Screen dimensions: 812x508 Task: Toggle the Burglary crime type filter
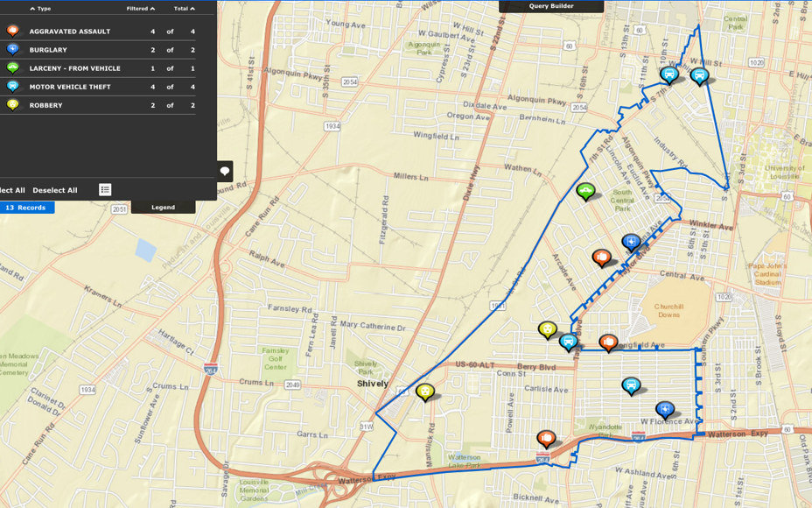click(48, 50)
